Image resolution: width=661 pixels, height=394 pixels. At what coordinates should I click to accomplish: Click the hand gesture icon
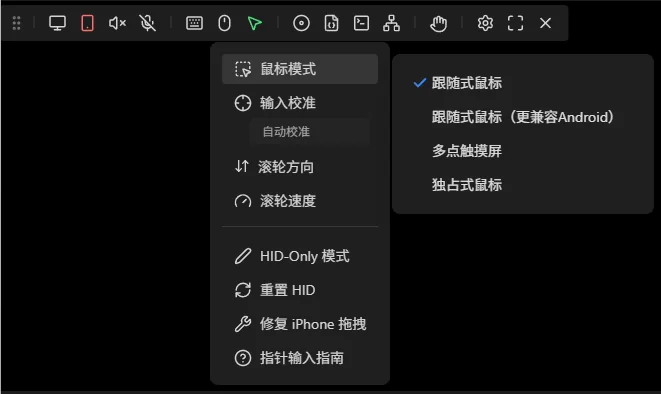pyautogui.click(x=438, y=23)
